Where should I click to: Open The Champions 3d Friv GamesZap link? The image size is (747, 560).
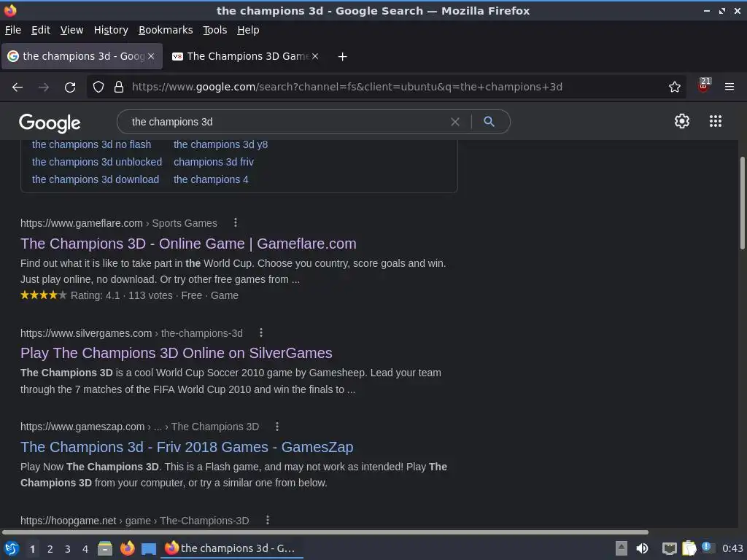pyautogui.click(x=187, y=447)
